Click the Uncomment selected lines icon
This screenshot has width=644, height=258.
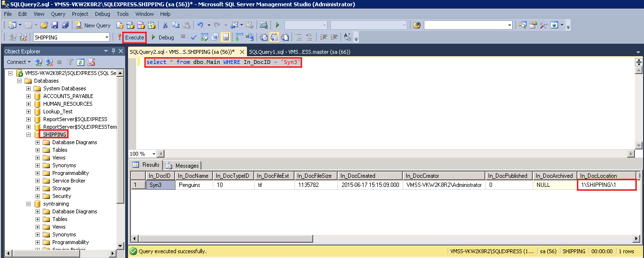[309, 37]
